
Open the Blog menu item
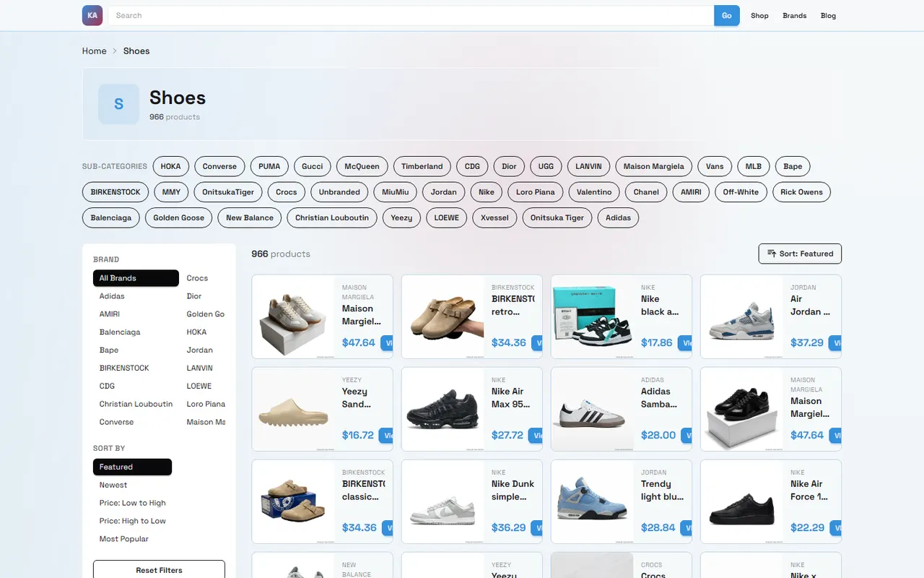coord(828,15)
